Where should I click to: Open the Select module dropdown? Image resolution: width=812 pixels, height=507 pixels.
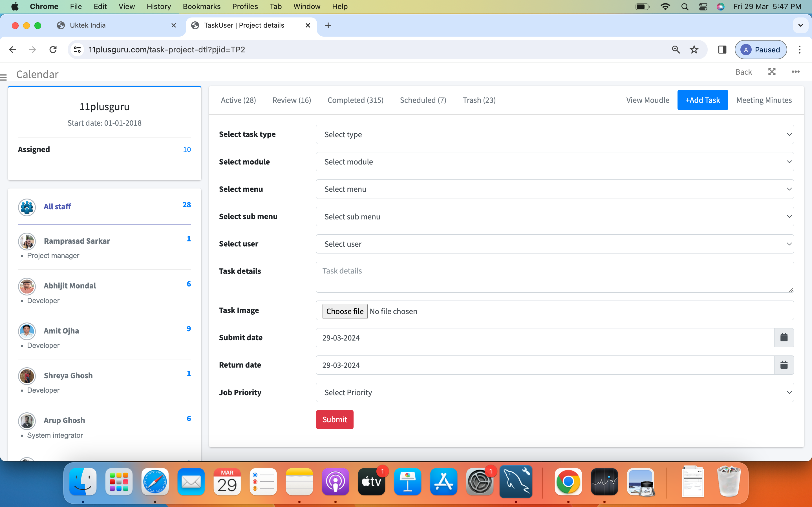click(554, 162)
